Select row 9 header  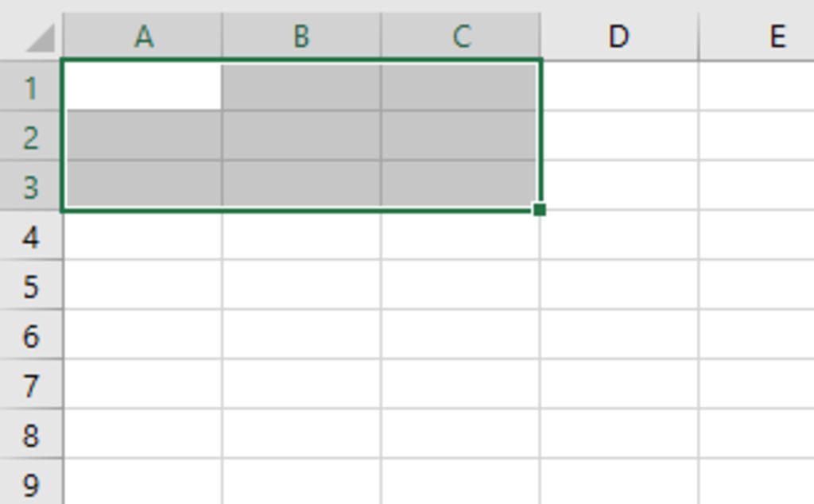point(31,482)
